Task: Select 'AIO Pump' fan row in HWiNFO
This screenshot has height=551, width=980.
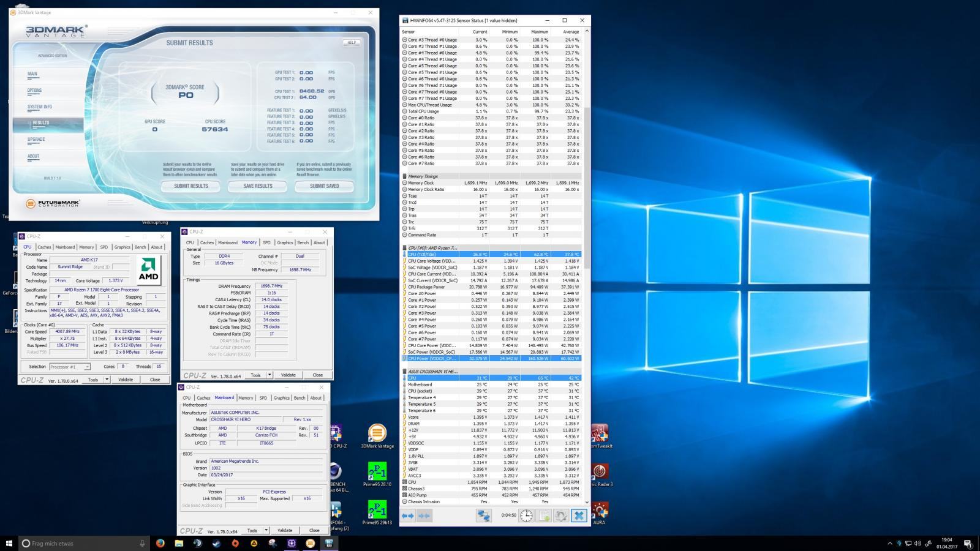Action: (491, 495)
